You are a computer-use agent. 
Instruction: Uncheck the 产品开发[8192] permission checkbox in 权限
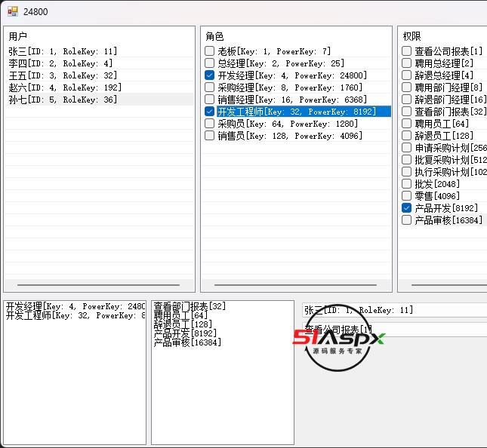(x=406, y=208)
